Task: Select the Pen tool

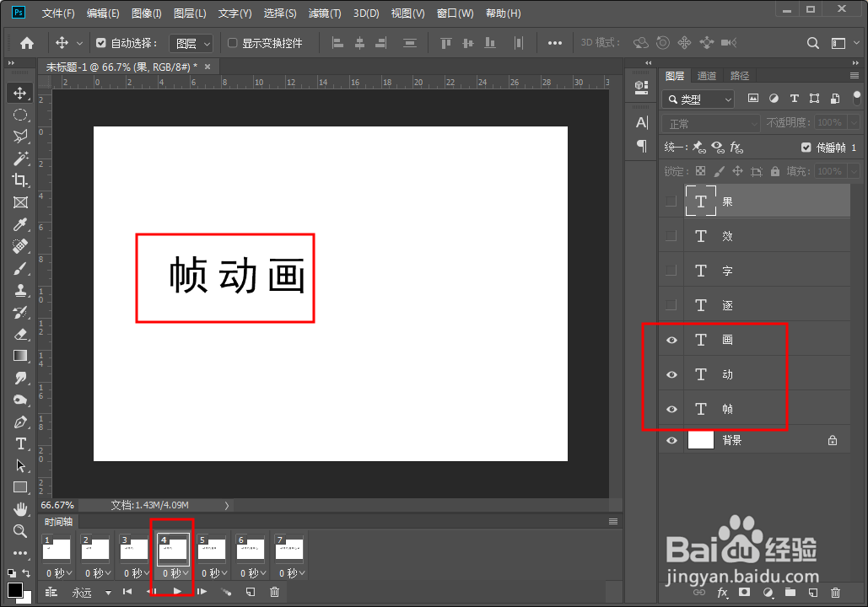Action: click(20, 422)
